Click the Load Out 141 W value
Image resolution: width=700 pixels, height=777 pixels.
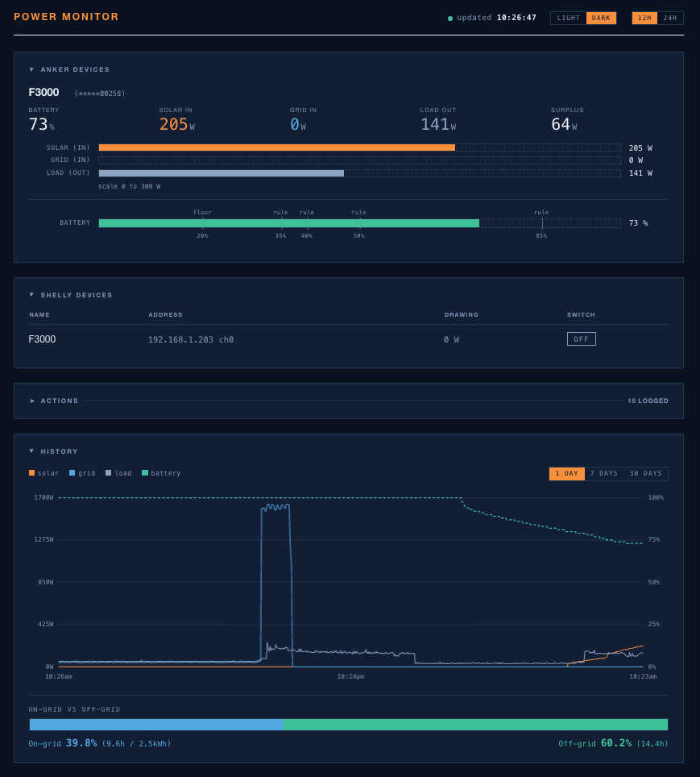(x=438, y=124)
